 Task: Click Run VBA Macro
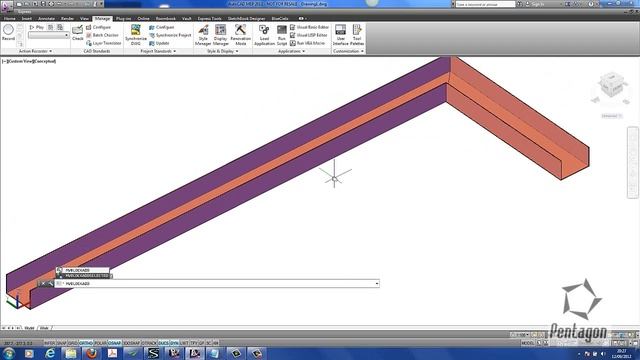click(x=307, y=43)
